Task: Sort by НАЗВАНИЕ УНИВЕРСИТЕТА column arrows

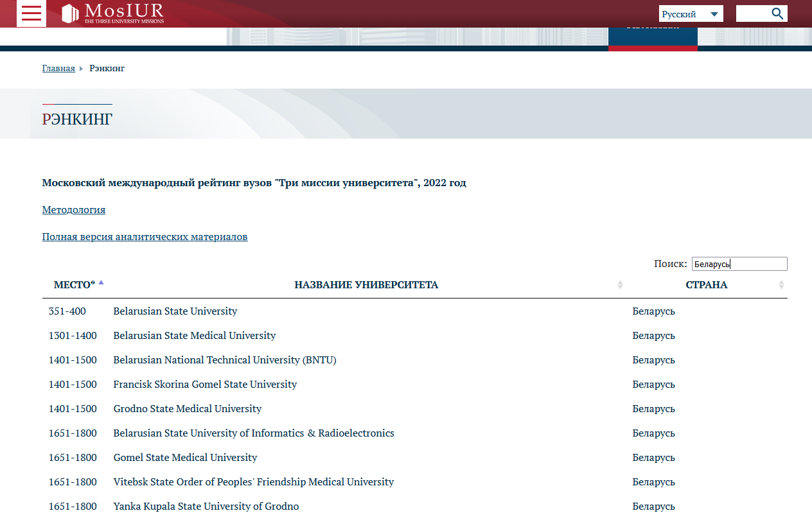Action: pyautogui.click(x=620, y=284)
